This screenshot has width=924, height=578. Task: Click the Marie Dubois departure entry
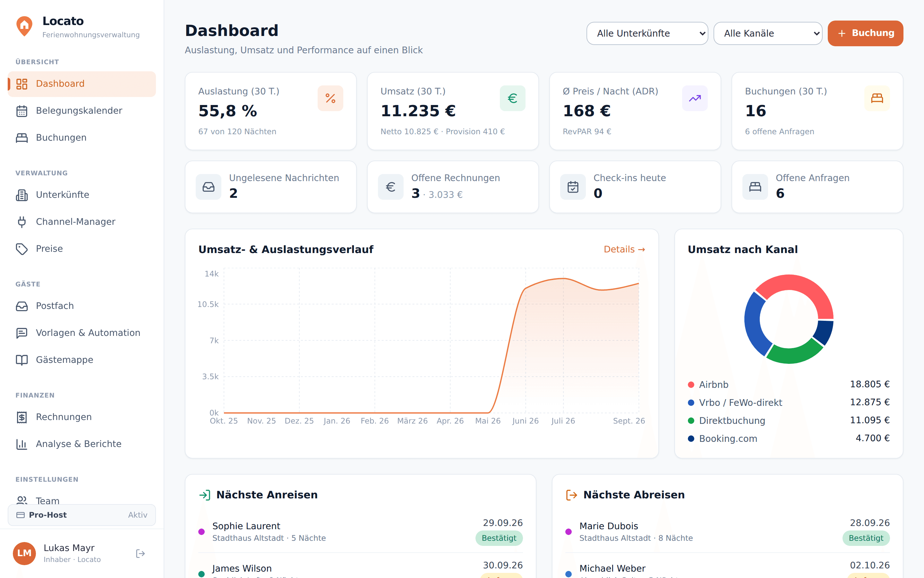point(727,531)
